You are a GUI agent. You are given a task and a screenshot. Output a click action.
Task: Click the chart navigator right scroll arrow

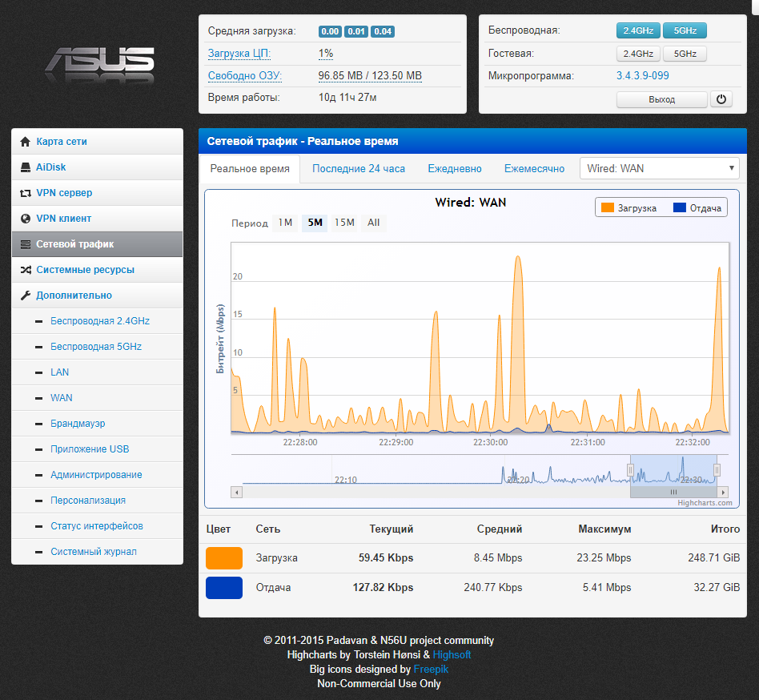coord(723,492)
